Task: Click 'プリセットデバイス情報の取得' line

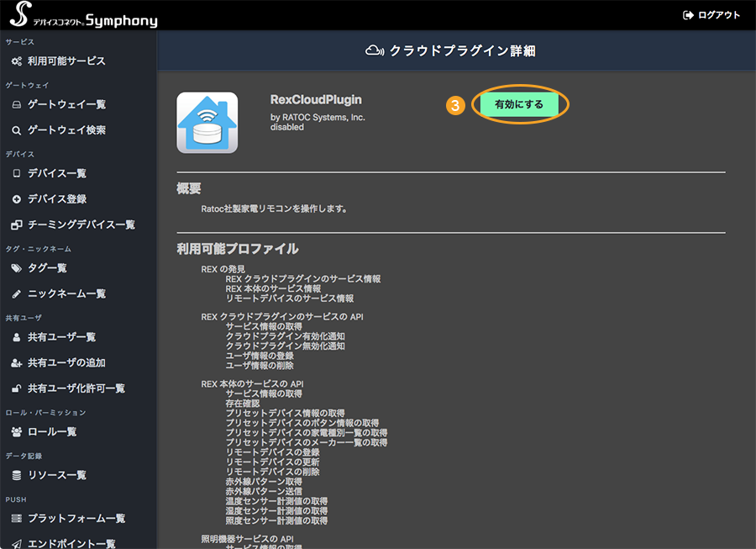Action: pyautogui.click(x=286, y=413)
